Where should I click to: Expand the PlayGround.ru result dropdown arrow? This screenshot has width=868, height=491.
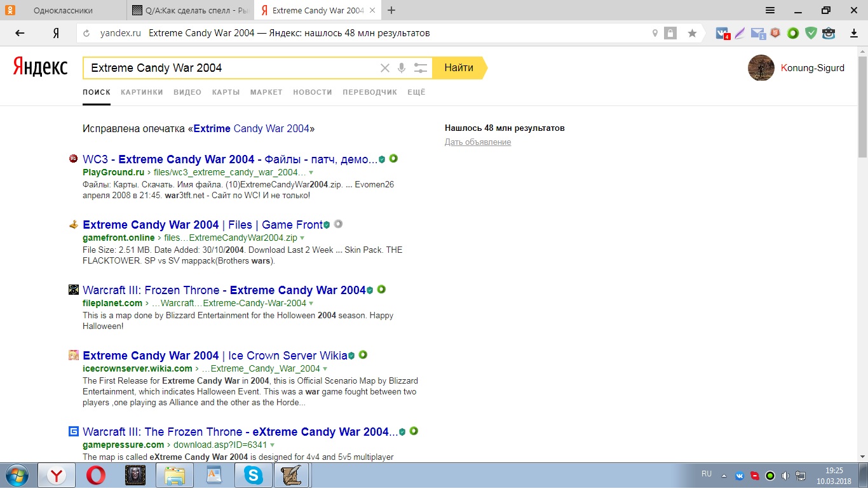pyautogui.click(x=311, y=173)
